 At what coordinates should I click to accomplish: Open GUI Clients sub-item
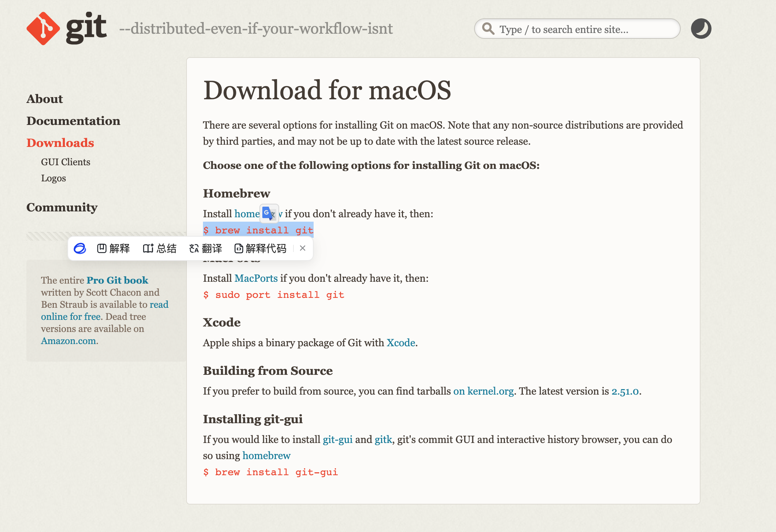pyautogui.click(x=66, y=162)
